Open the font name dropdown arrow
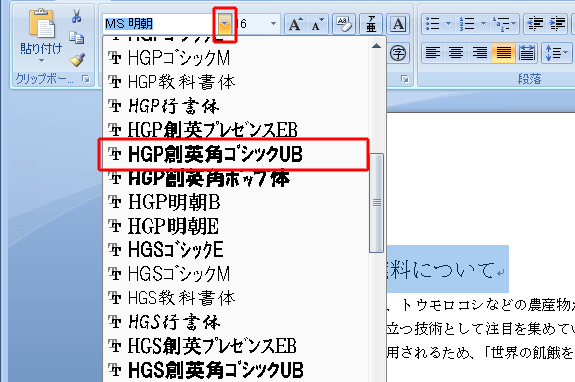The height and width of the screenshot is (382, 575). click(225, 24)
